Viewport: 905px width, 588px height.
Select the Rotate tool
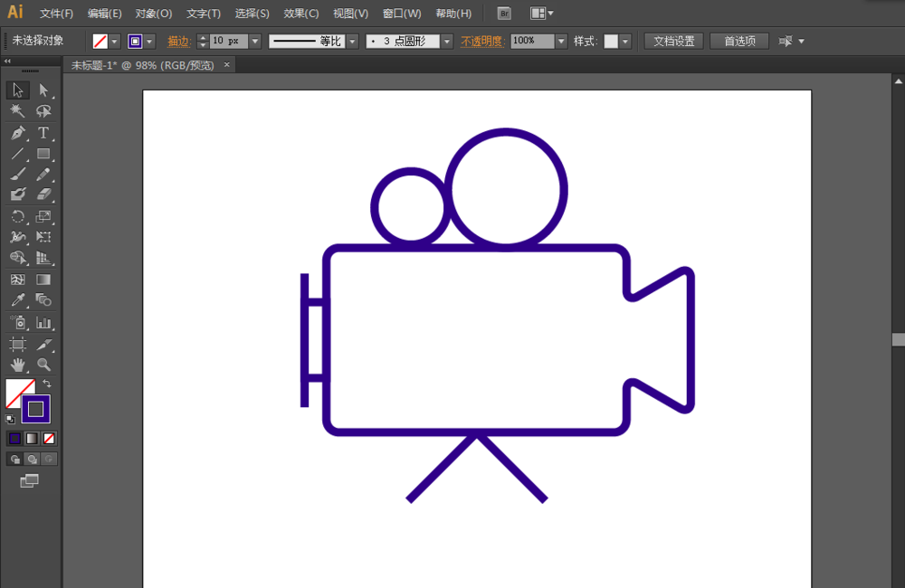[x=17, y=216]
